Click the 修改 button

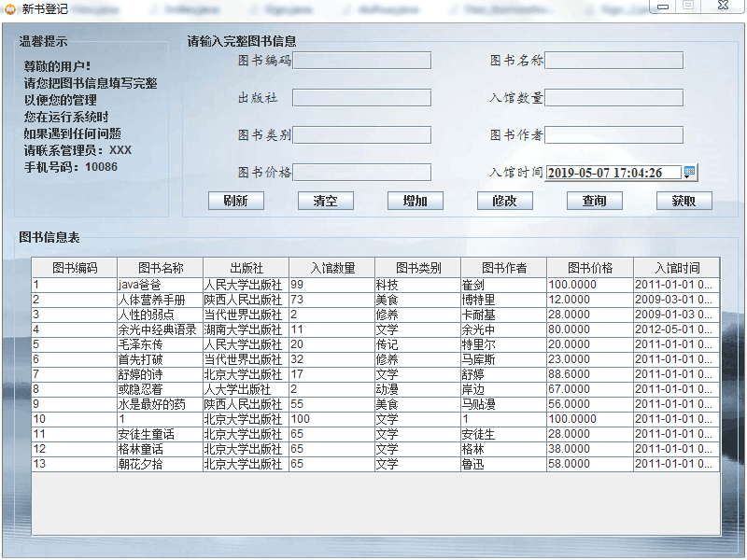coord(504,201)
